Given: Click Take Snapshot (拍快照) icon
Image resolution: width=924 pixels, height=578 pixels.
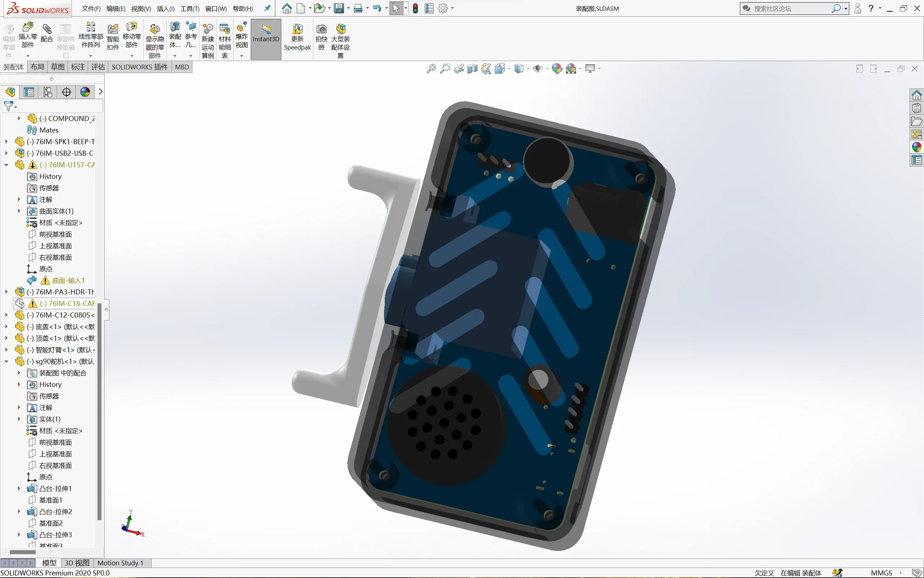Looking at the screenshot, I should tap(322, 37).
